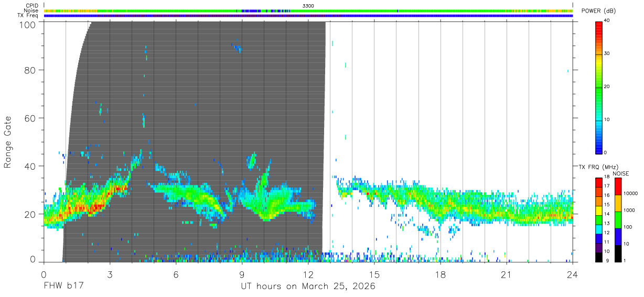
Task: Pick the yellow segment of TX FRQ colorbar
Action: pos(598,211)
